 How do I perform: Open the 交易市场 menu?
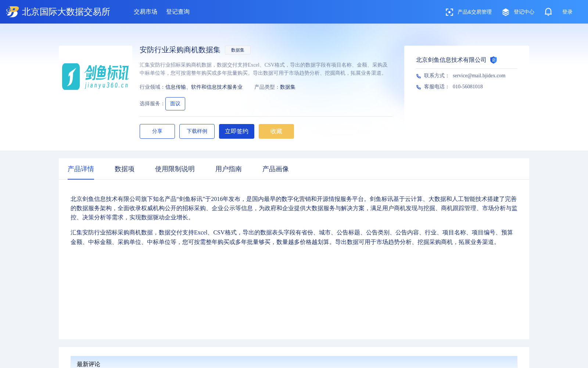[x=146, y=12]
